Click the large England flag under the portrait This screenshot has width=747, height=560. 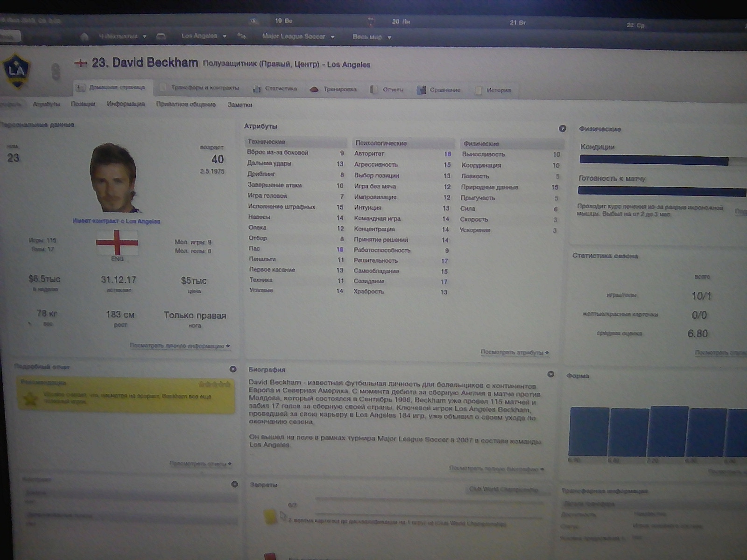tap(117, 242)
